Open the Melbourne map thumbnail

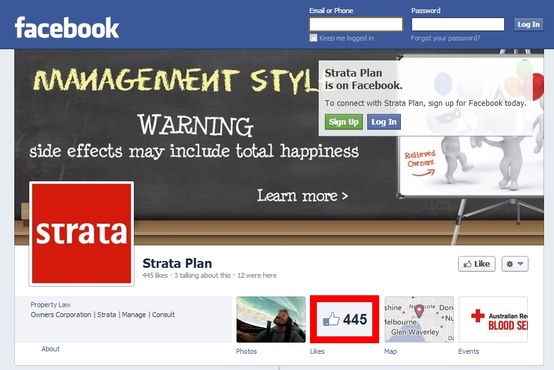click(x=419, y=319)
